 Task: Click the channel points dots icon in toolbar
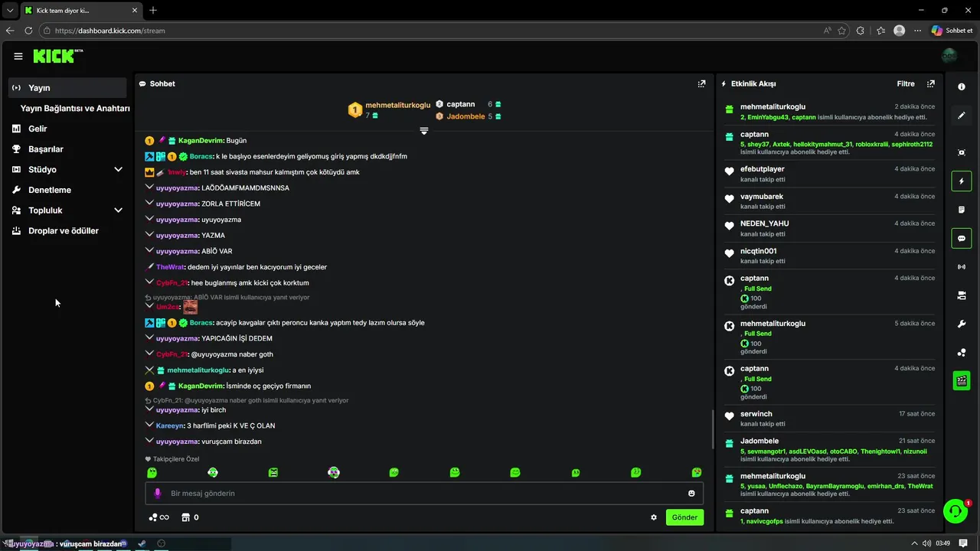click(962, 352)
